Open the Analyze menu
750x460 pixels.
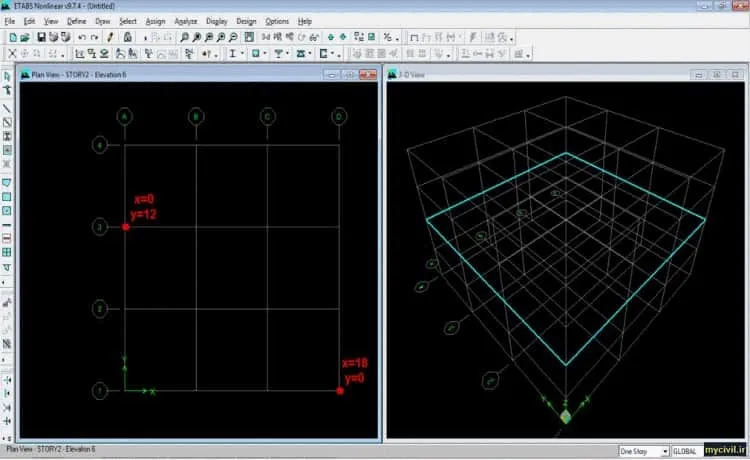tap(186, 21)
